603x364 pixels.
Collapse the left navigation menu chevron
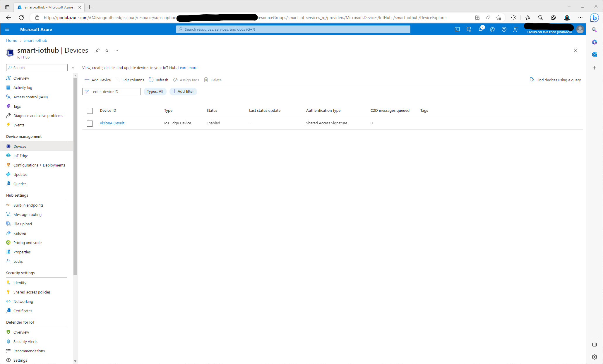coord(73,68)
